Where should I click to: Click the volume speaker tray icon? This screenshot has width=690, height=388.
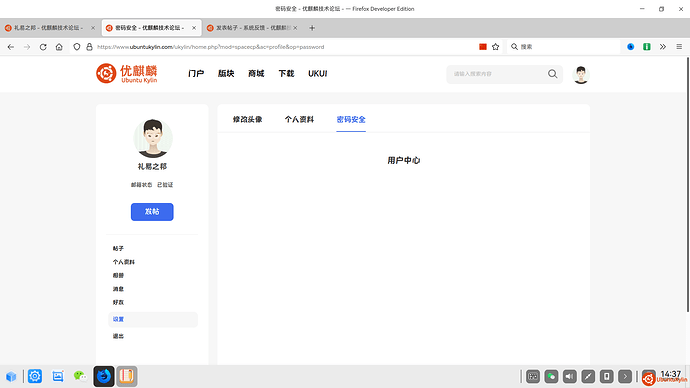(x=570, y=377)
